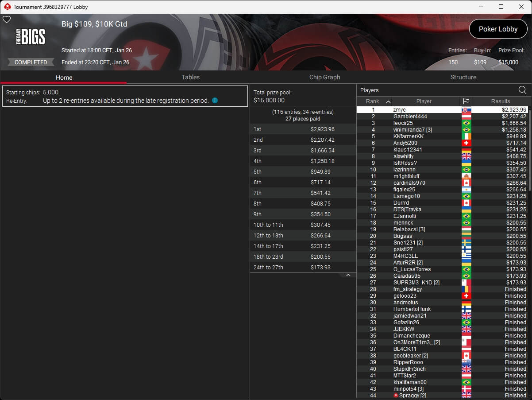Open the player search magnifier
532x400 pixels.
pyautogui.click(x=522, y=90)
